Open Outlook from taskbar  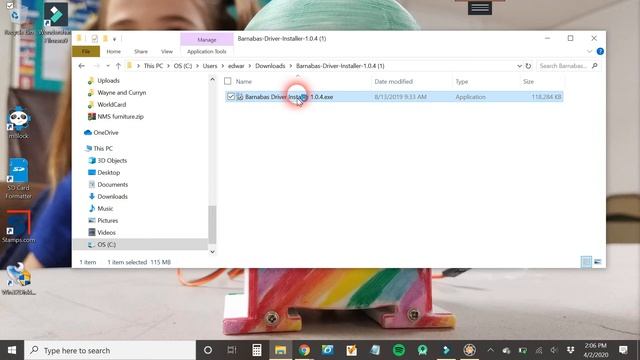pos(327,350)
